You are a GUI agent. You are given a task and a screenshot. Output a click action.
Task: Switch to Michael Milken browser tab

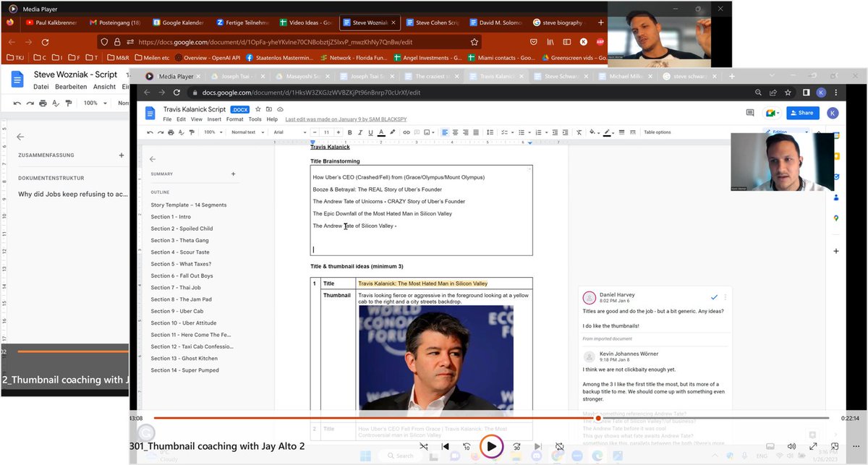625,76
